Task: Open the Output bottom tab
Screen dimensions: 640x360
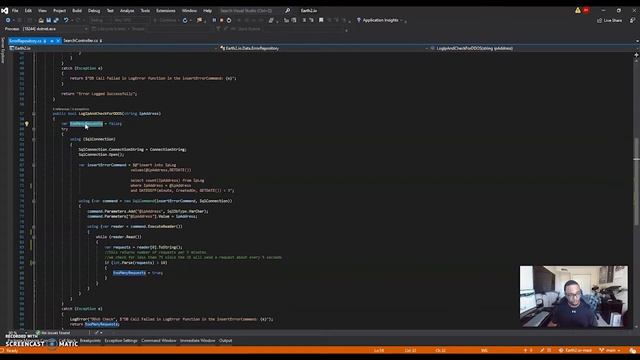Action: point(225,341)
